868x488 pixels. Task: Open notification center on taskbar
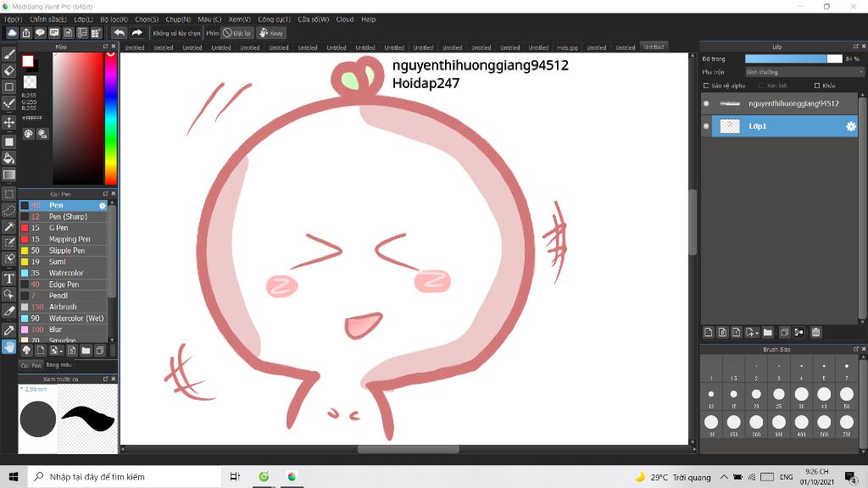click(851, 477)
